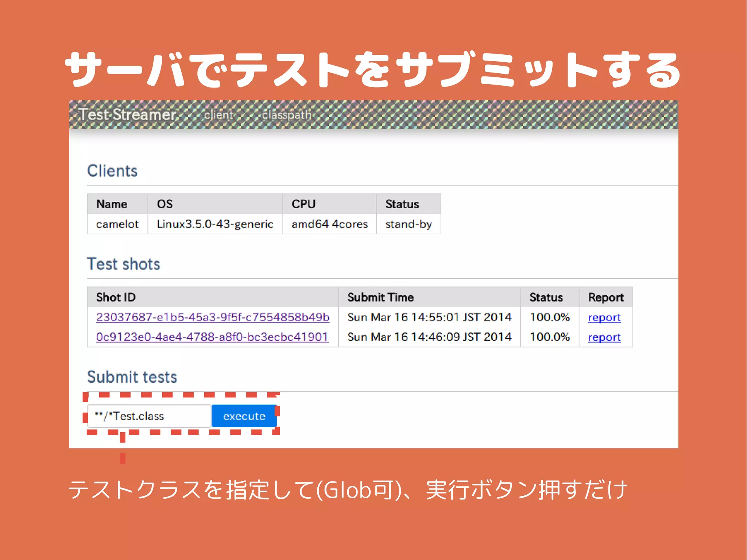Click the Test shots section heading
Image resolution: width=747 pixels, height=560 pixels.
click(124, 264)
